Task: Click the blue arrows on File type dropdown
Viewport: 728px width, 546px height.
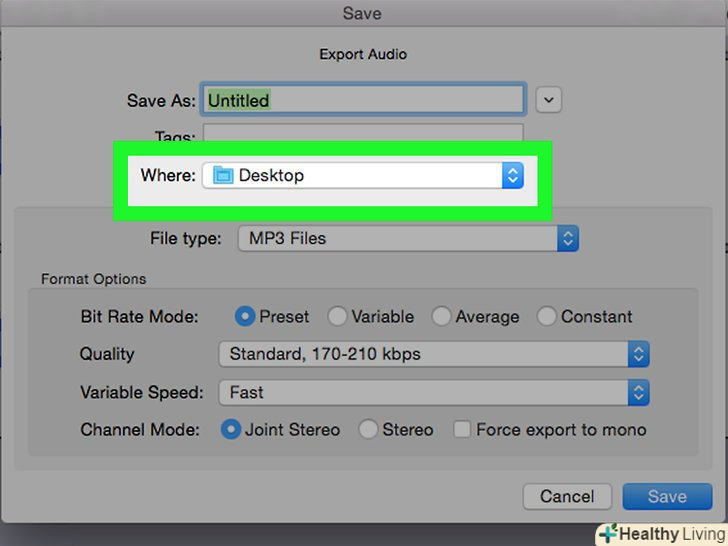Action: click(x=568, y=238)
